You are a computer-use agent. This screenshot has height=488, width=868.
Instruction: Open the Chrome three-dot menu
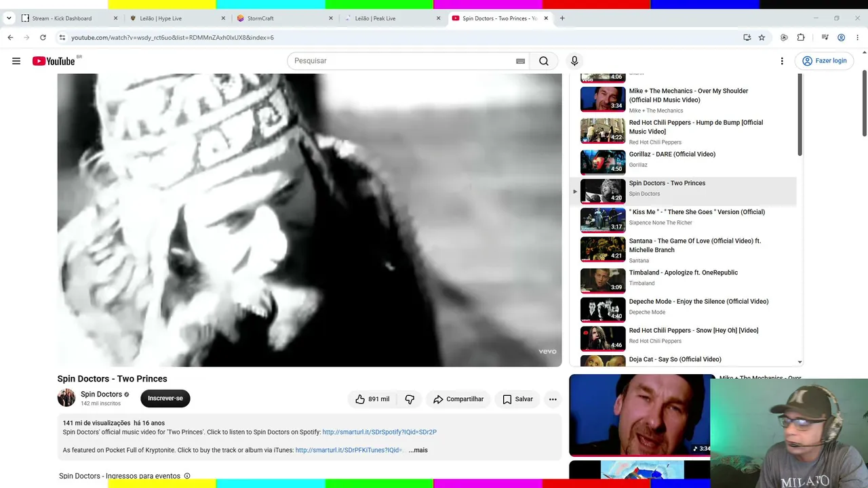pos(858,37)
